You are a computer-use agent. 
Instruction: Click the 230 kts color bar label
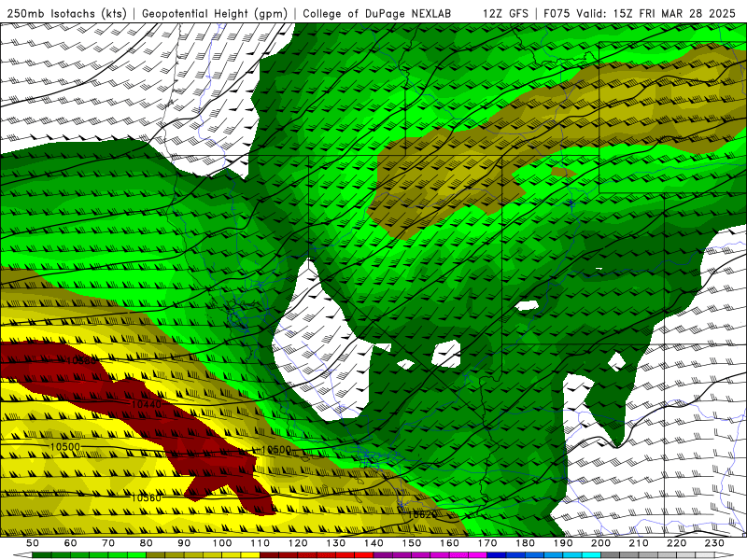714,543
